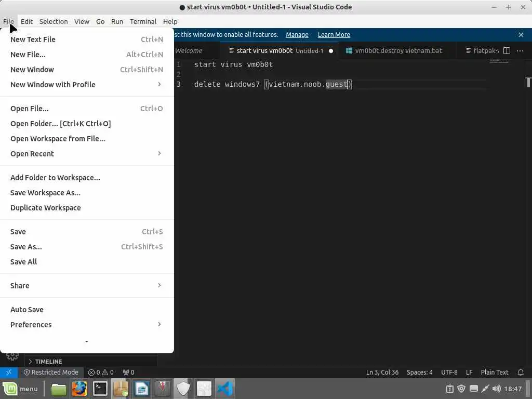The width and height of the screenshot is (532, 399).
Task: Select Duplicate Workspace
Action: (x=87, y=208)
